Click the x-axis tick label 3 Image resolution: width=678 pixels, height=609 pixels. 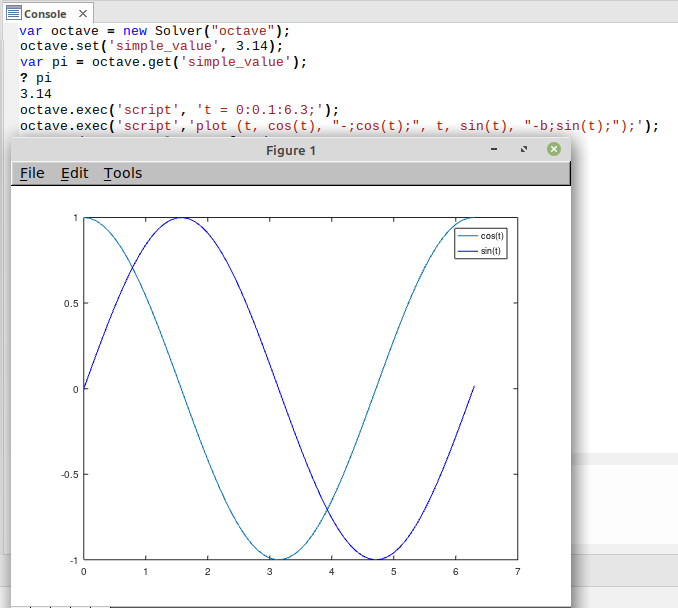pyautogui.click(x=269, y=572)
